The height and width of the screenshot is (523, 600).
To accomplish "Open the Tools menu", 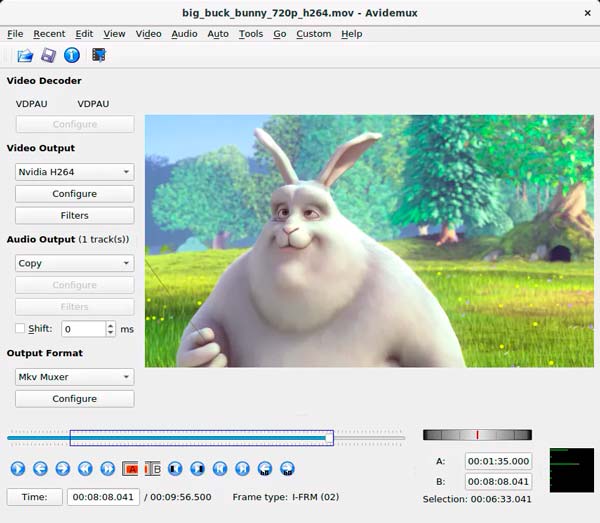I will point(251,34).
